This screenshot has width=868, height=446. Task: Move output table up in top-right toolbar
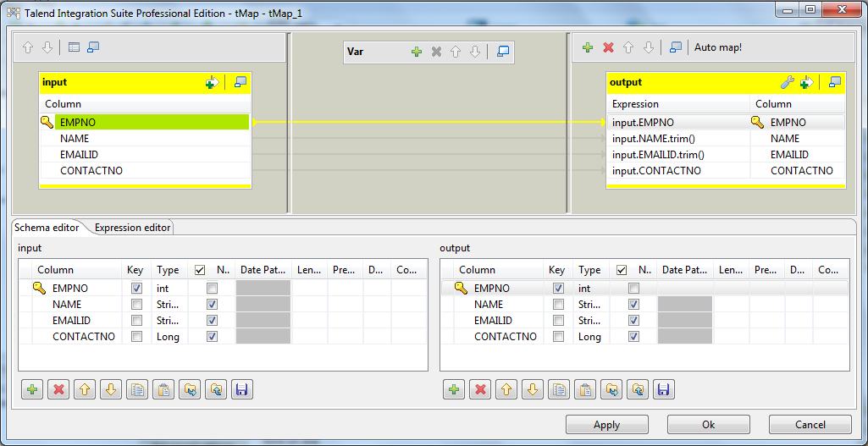[628, 47]
